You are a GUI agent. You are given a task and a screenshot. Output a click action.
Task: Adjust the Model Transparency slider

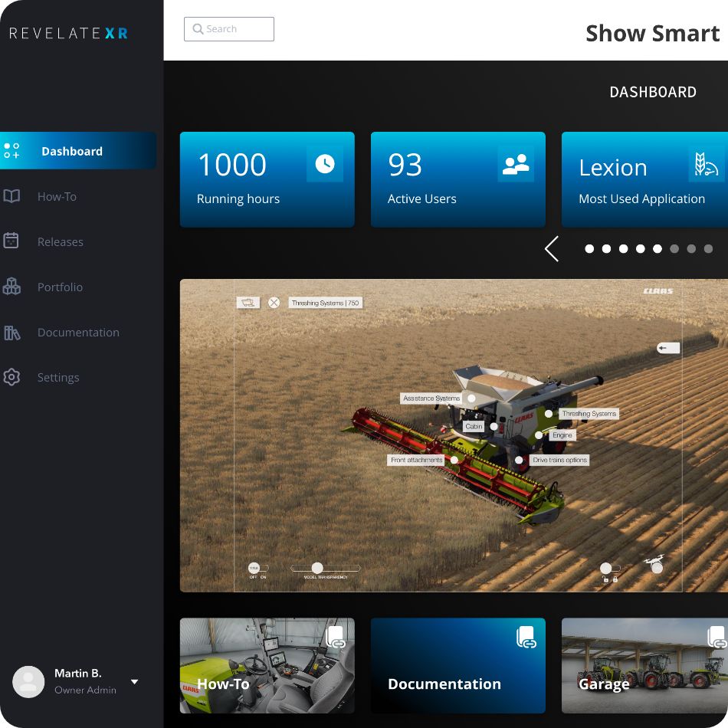(325, 568)
